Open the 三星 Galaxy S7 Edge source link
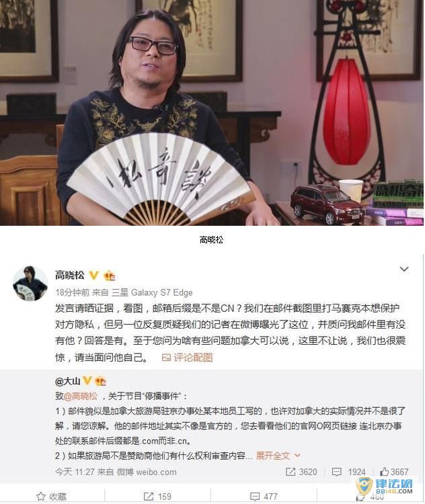The image size is (425, 504). [x=152, y=292]
